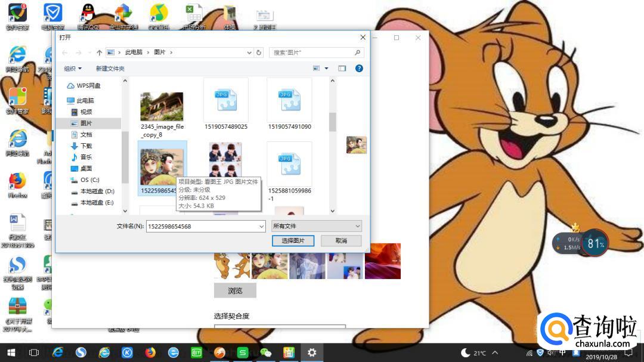The image size is (644, 362).
Task: Open Firefox from the taskbar
Action: tap(150, 352)
